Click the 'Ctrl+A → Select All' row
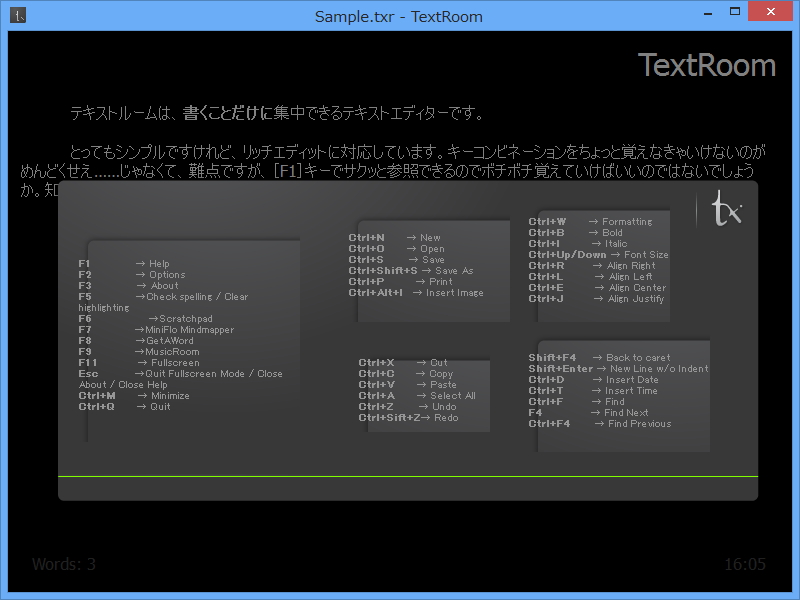 pos(417,395)
